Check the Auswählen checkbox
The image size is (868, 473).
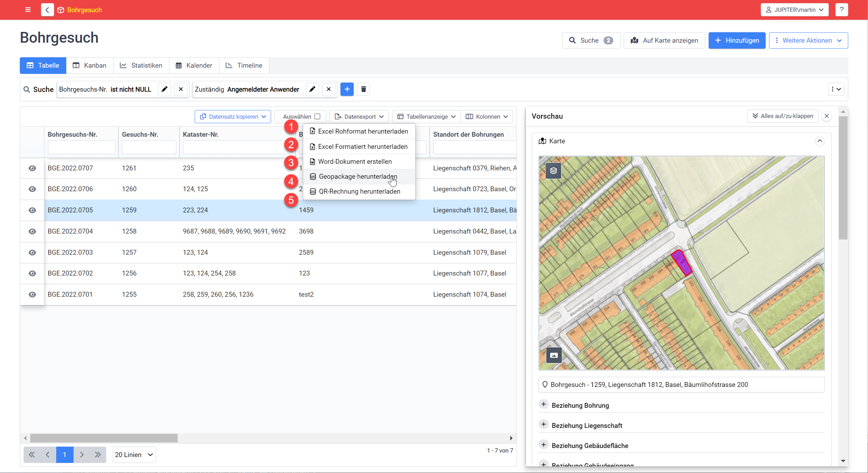tap(318, 117)
